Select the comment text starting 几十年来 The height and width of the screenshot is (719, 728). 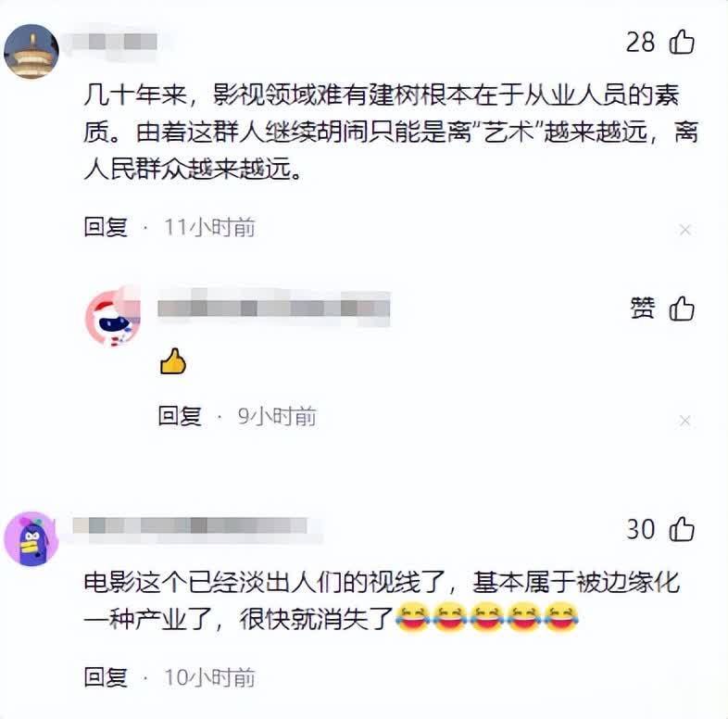point(391,132)
